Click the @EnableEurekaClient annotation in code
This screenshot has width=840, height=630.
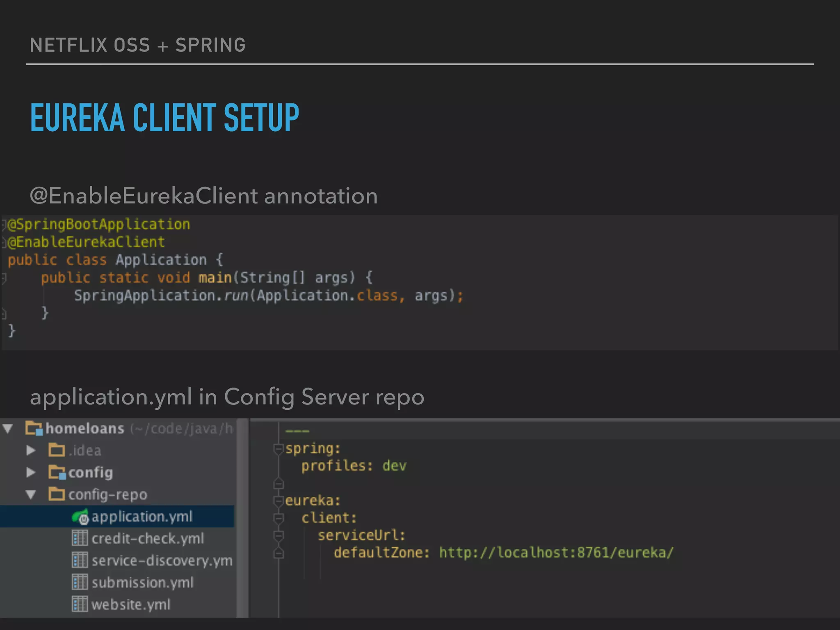click(x=86, y=242)
